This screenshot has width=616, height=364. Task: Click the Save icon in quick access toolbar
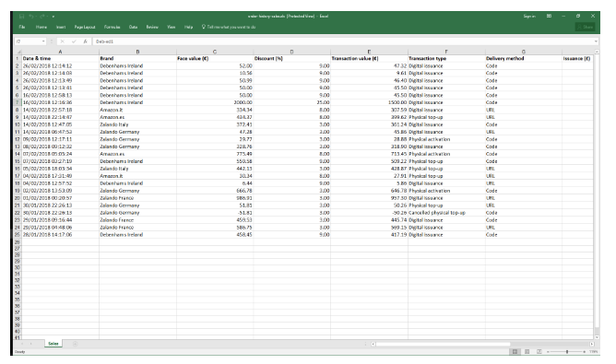click(x=21, y=17)
